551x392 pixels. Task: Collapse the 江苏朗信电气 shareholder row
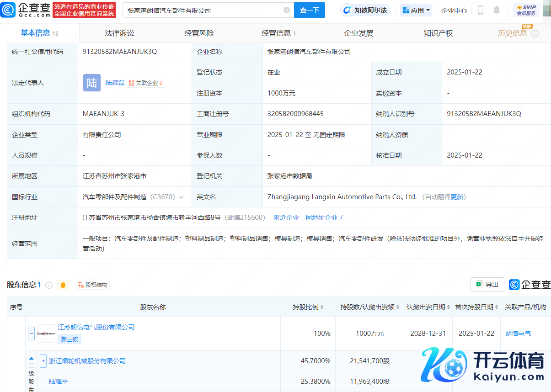point(32,334)
